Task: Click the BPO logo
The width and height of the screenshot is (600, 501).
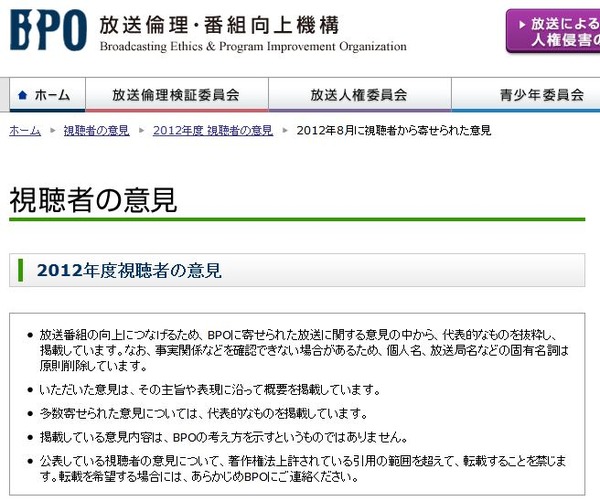Action: coord(48,30)
